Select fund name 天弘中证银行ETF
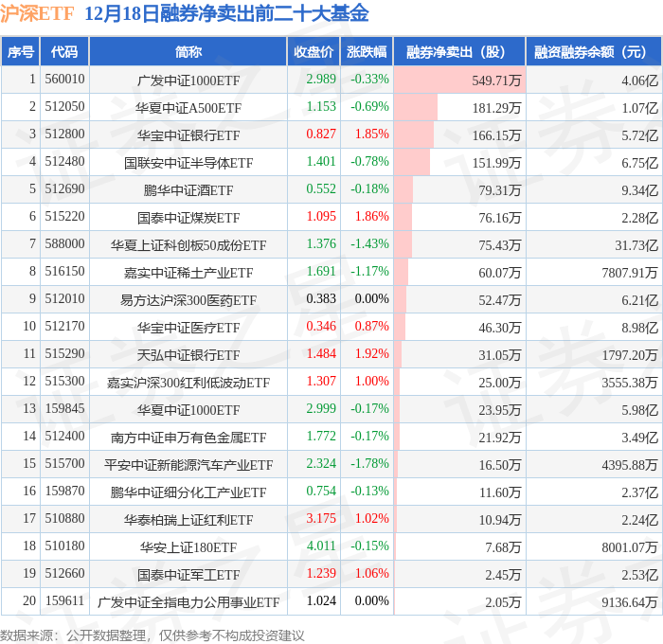 188,355
